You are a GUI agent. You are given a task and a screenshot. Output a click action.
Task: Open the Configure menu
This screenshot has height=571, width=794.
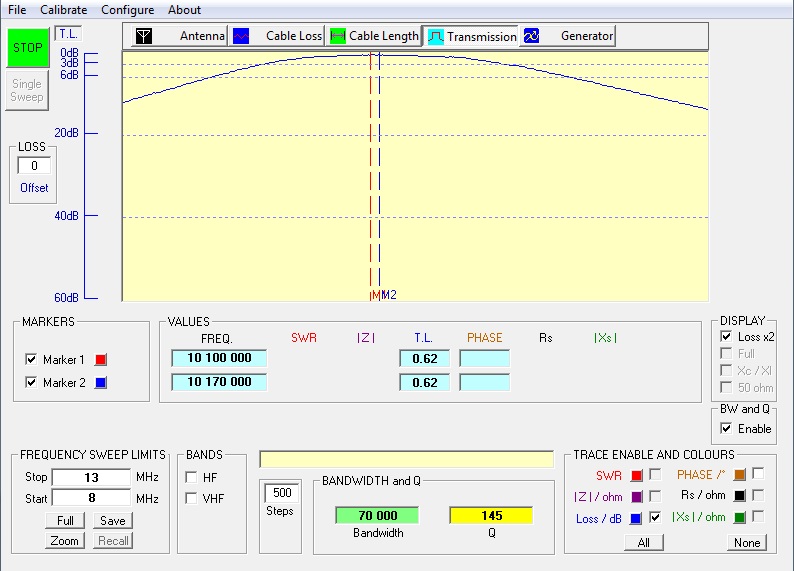pyautogui.click(x=127, y=10)
